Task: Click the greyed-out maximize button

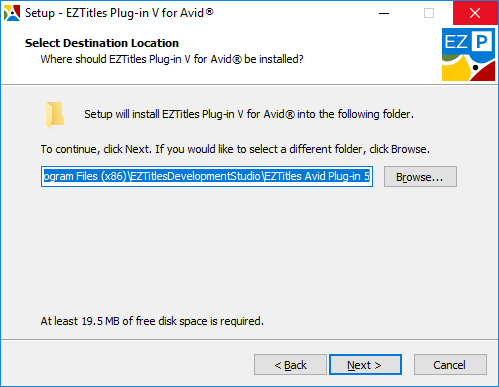Action: coord(429,13)
